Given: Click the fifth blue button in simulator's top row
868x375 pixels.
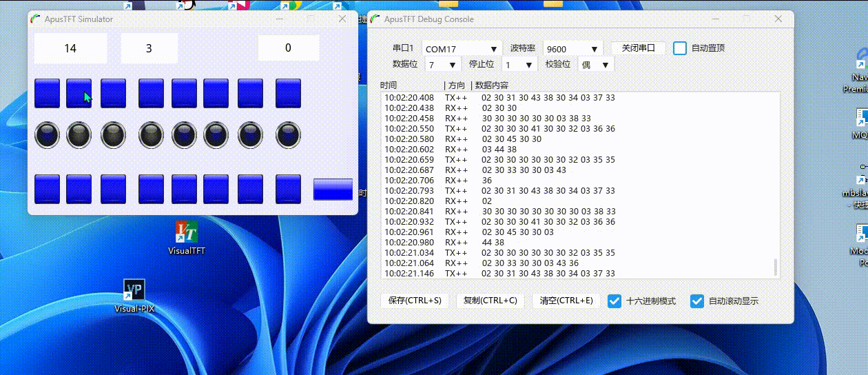Looking at the screenshot, I should pos(184,93).
